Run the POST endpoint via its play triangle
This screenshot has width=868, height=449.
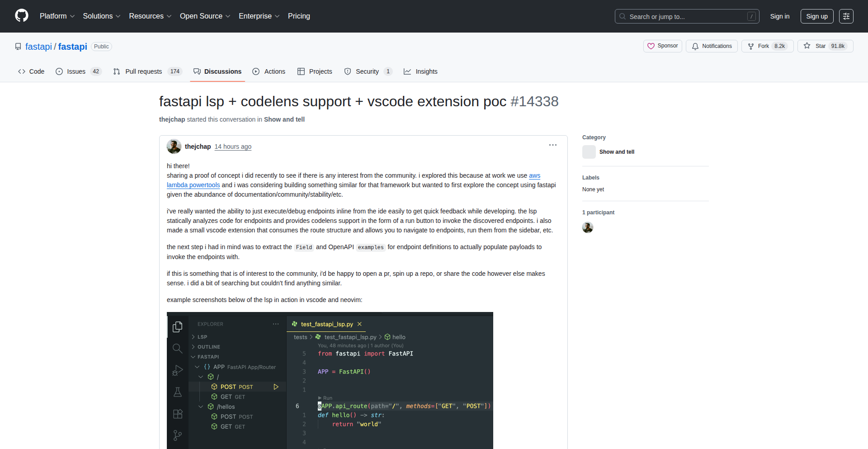coord(276,387)
